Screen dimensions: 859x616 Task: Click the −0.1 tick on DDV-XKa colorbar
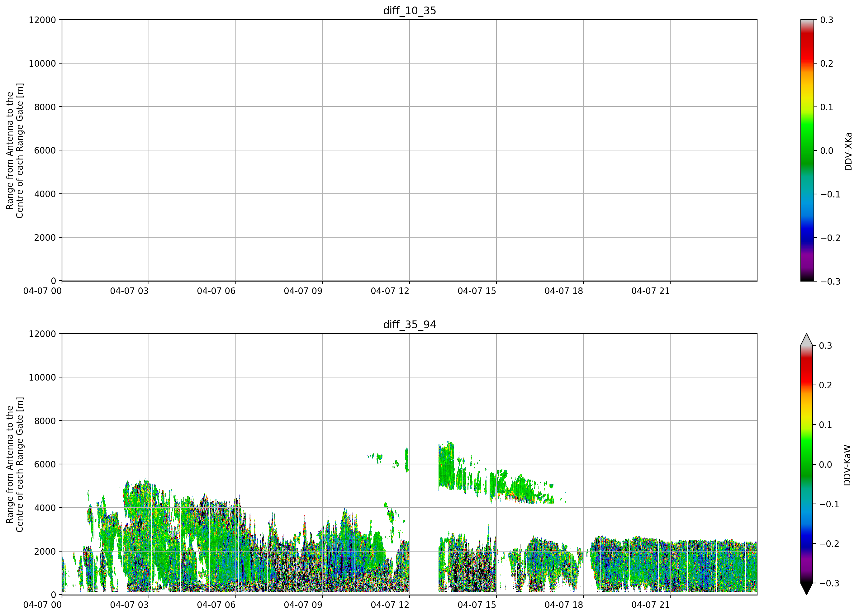point(830,194)
